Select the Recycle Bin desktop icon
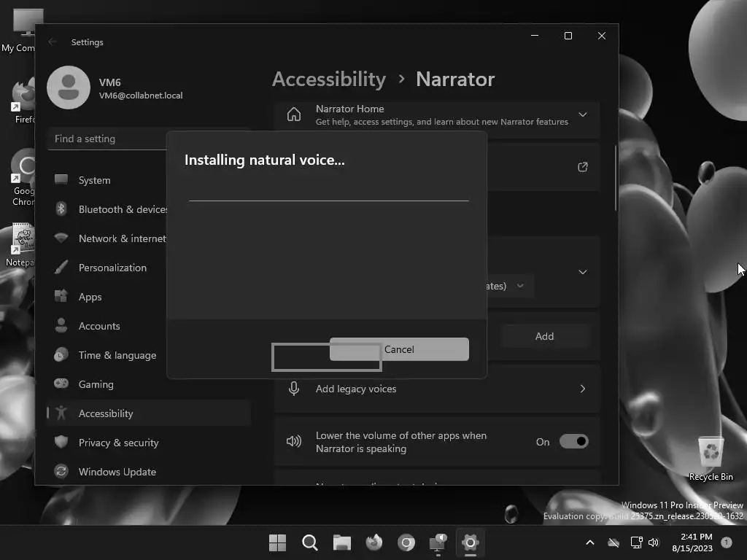 711,458
